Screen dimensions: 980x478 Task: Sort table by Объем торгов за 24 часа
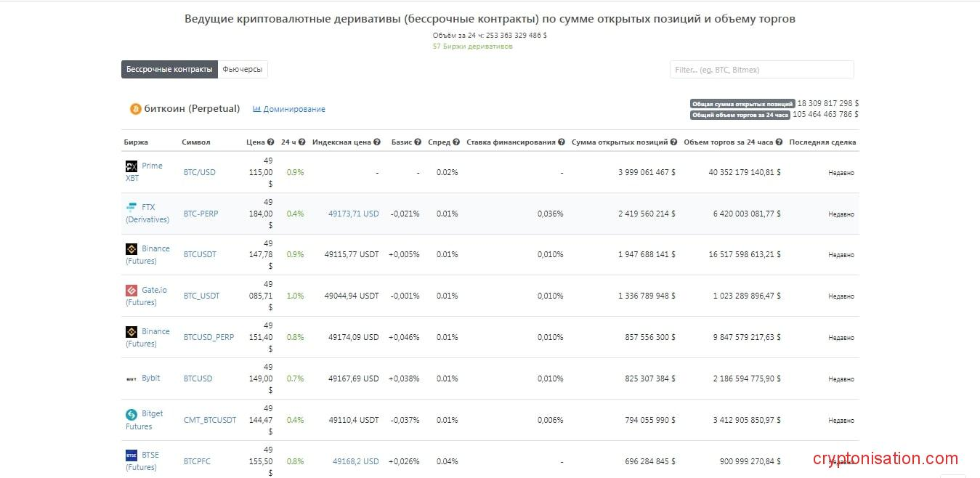(x=728, y=142)
